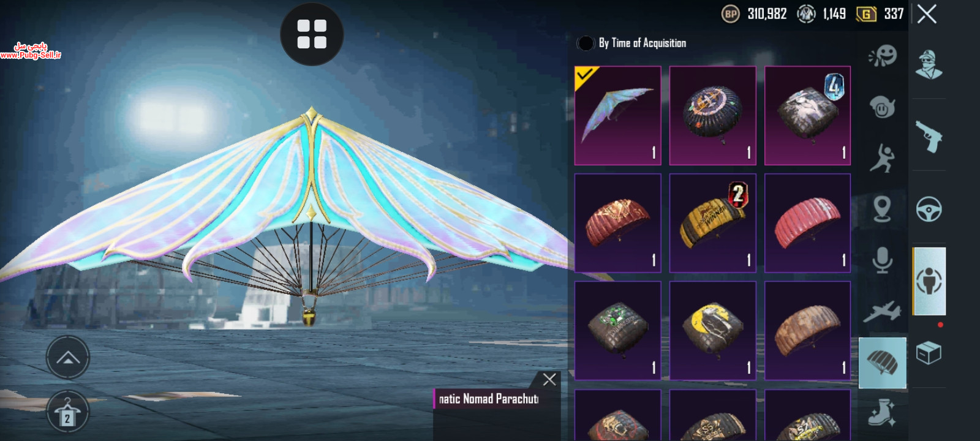Viewport: 980px width, 441px height.
Task: Select the voice pack microphone icon
Action: tap(882, 260)
